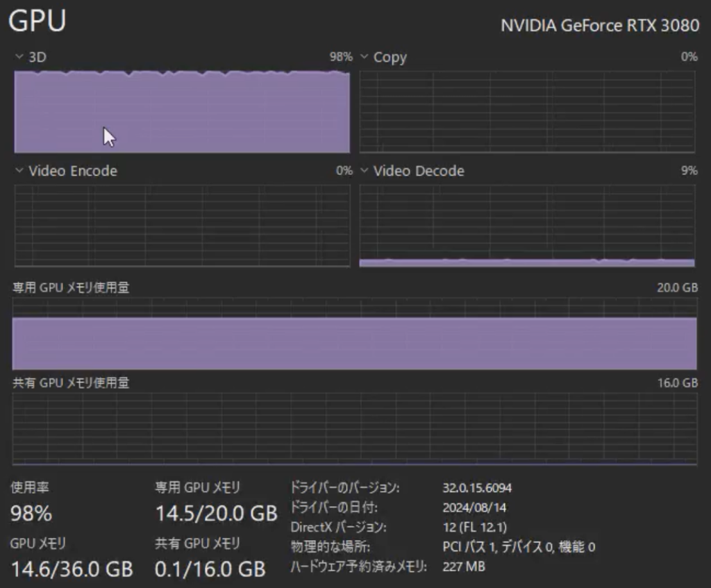711x588 pixels.
Task: Click the Copy engine graph
Action: tap(528, 111)
